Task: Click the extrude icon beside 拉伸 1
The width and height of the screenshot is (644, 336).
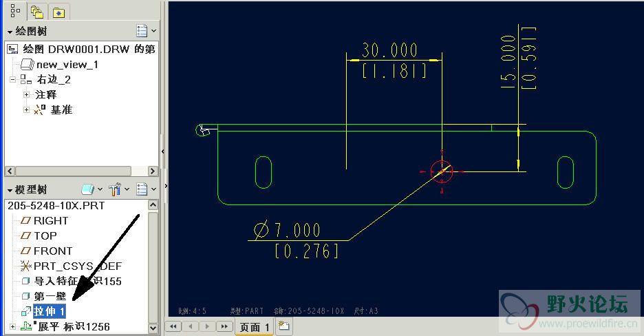Action: (x=26, y=311)
